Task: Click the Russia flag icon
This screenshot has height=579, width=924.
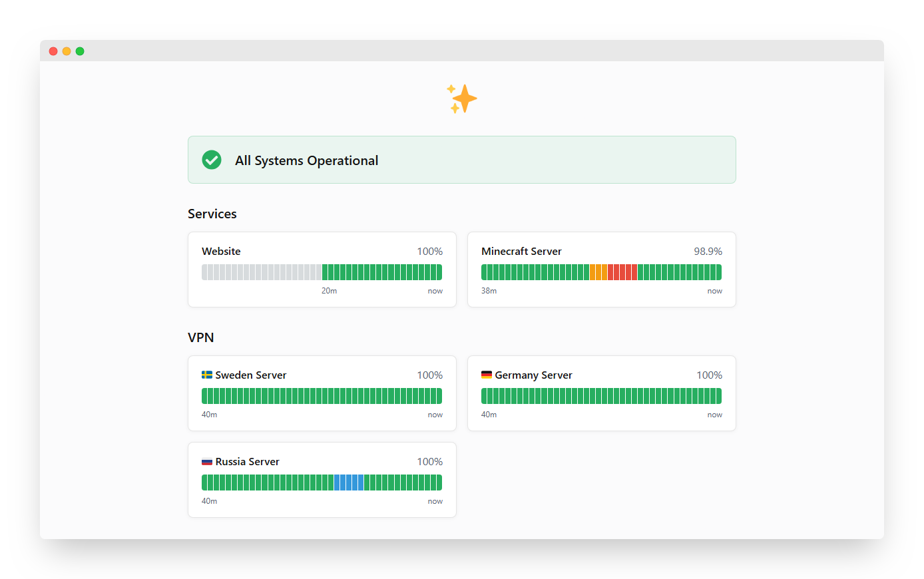Action: (207, 461)
